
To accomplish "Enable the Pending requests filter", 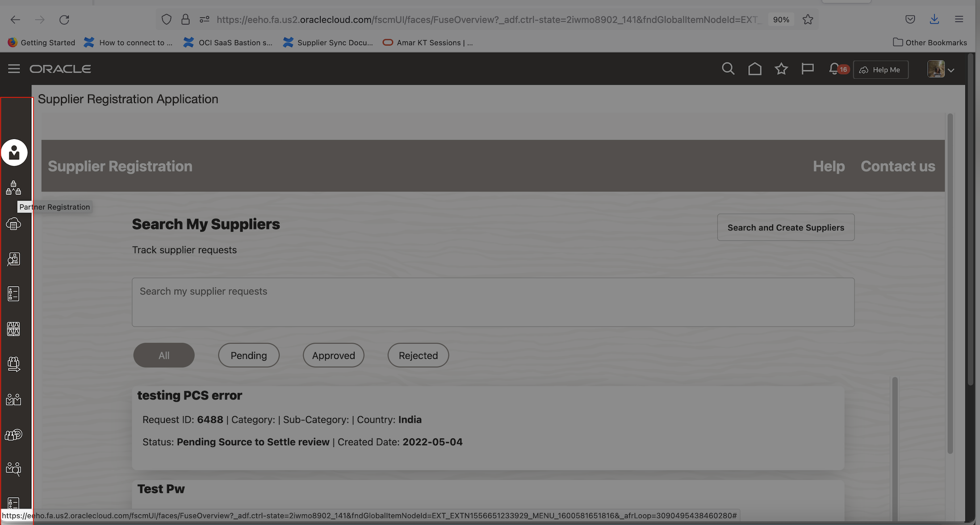I will (248, 355).
